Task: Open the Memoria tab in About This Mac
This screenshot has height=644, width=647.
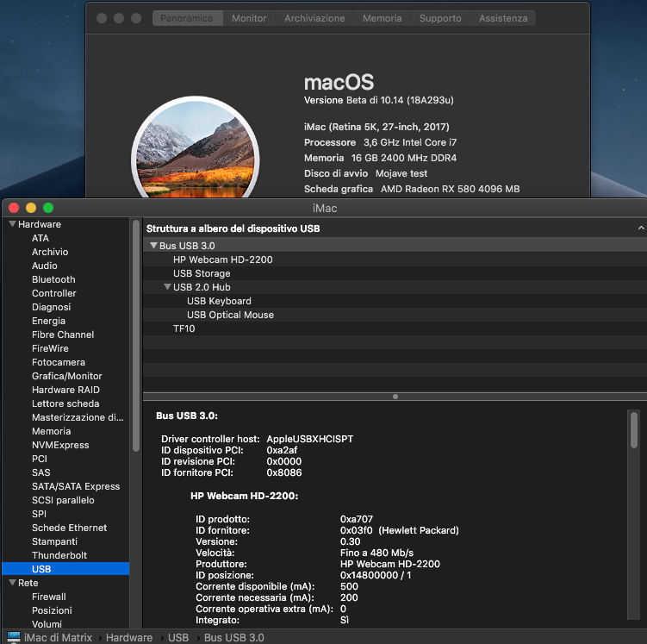Action: coord(383,18)
